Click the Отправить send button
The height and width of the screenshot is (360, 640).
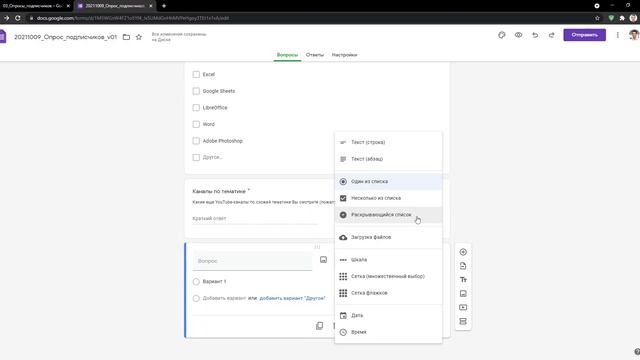click(584, 35)
